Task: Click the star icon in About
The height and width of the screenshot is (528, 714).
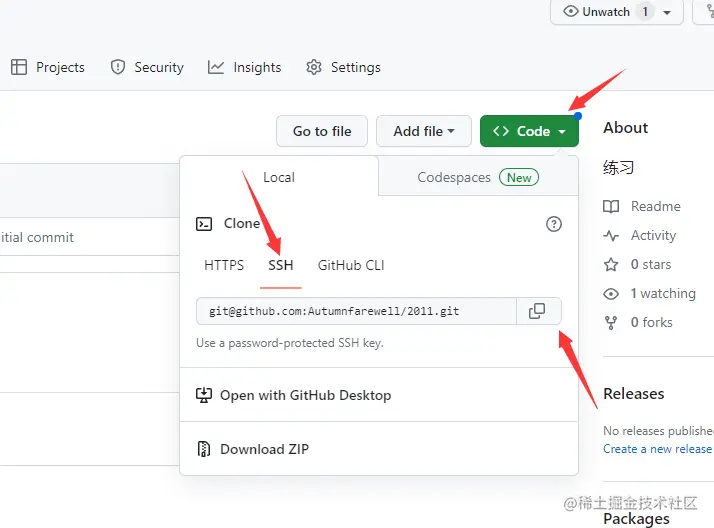Action: coord(611,264)
